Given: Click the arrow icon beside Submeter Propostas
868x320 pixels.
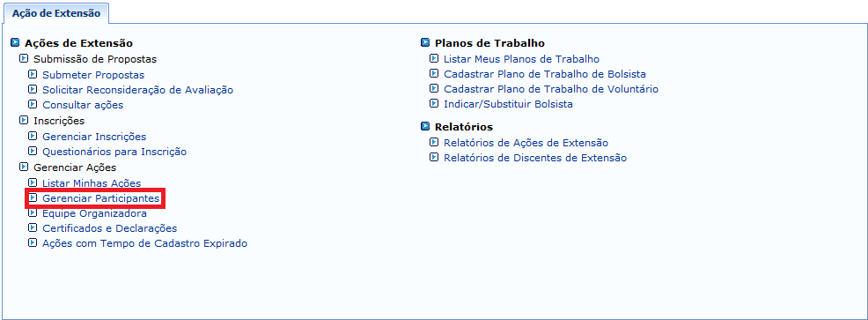Looking at the screenshot, I should (33, 74).
